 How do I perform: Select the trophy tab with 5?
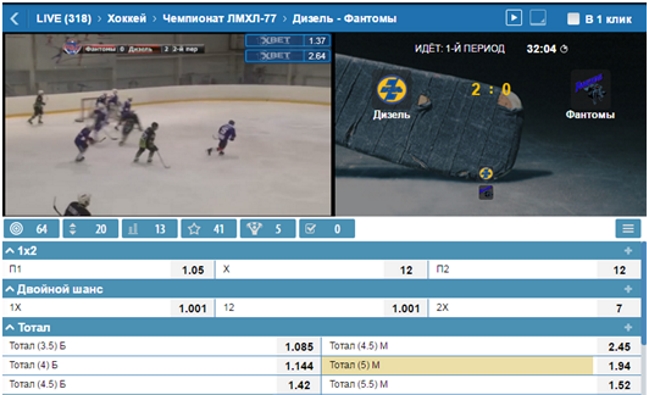pos(268,229)
